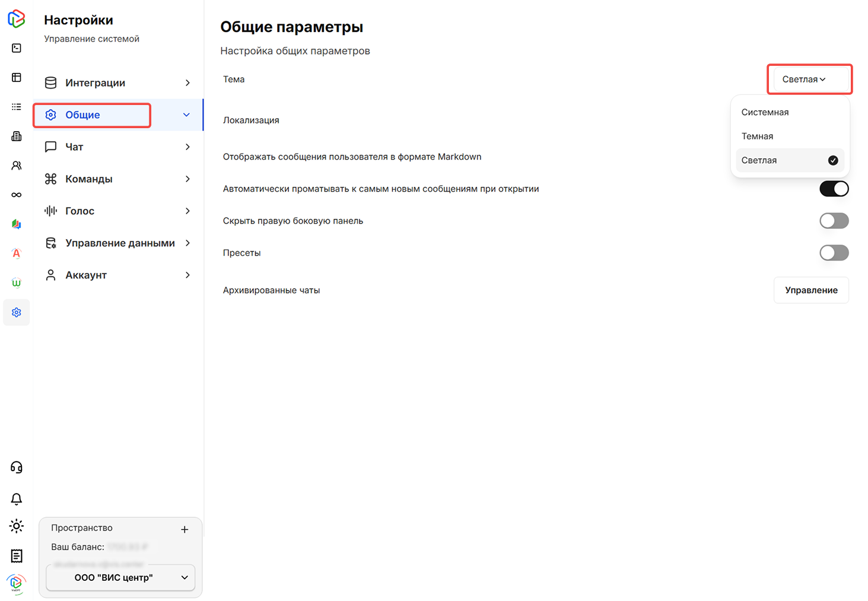This screenshot has width=868, height=601.
Task: Click the plus icon beside Пространство
Action: [185, 529]
